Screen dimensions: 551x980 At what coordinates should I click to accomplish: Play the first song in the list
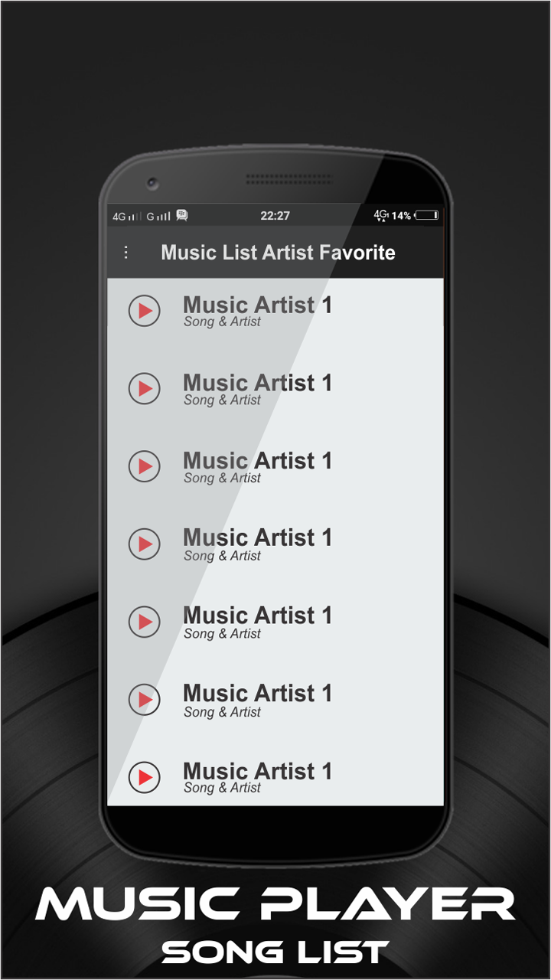pyautogui.click(x=144, y=311)
